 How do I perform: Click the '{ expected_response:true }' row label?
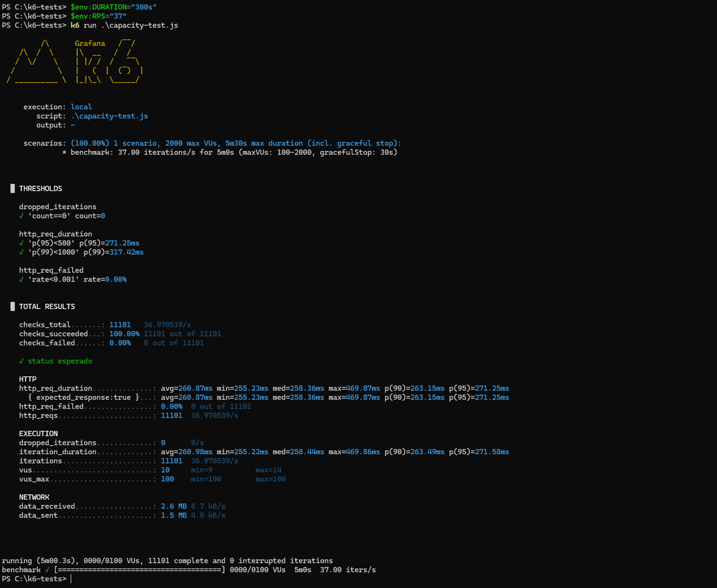84,397
